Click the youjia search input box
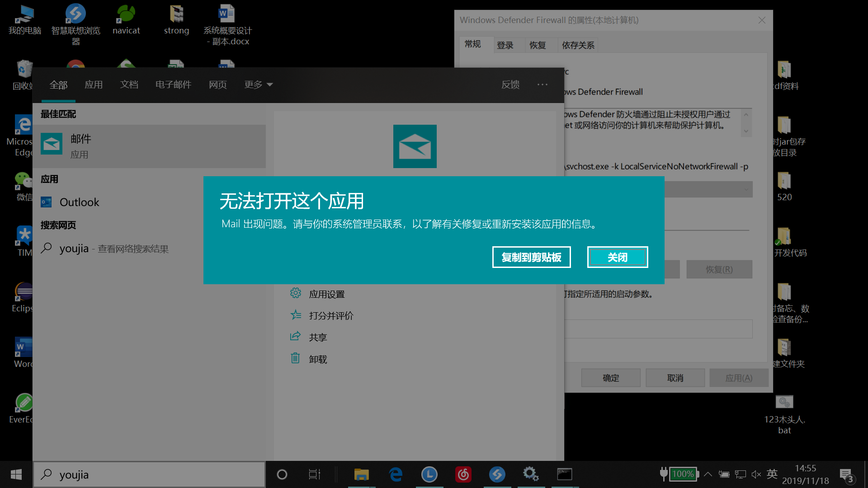The image size is (868, 488). click(149, 474)
